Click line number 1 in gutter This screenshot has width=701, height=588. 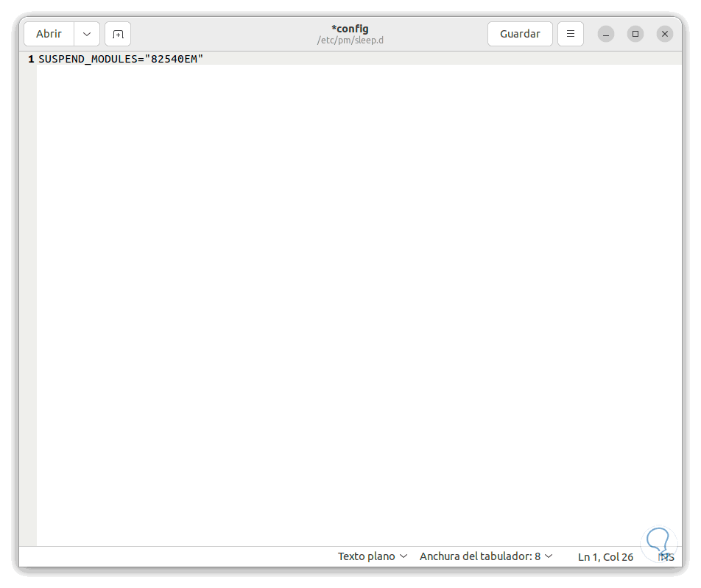coord(31,59)
